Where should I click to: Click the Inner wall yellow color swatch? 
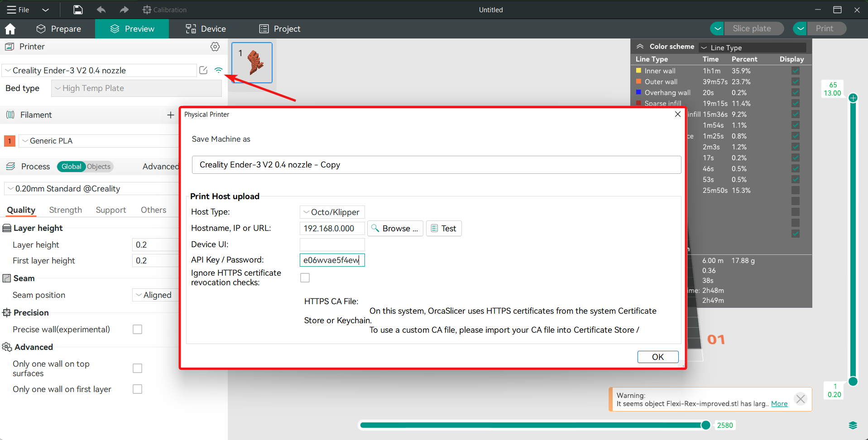tap(638, 71)
